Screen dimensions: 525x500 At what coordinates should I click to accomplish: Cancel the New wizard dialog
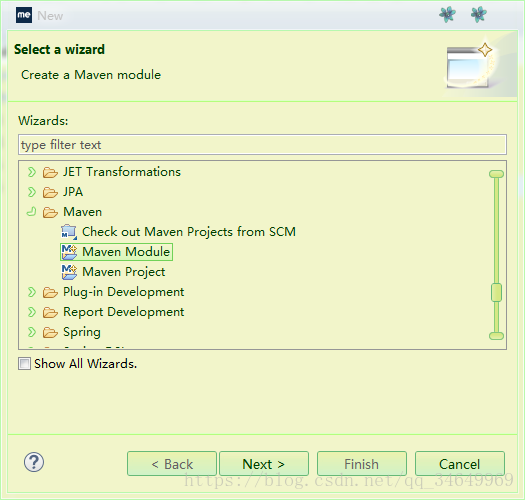click(x=460, y=463)
